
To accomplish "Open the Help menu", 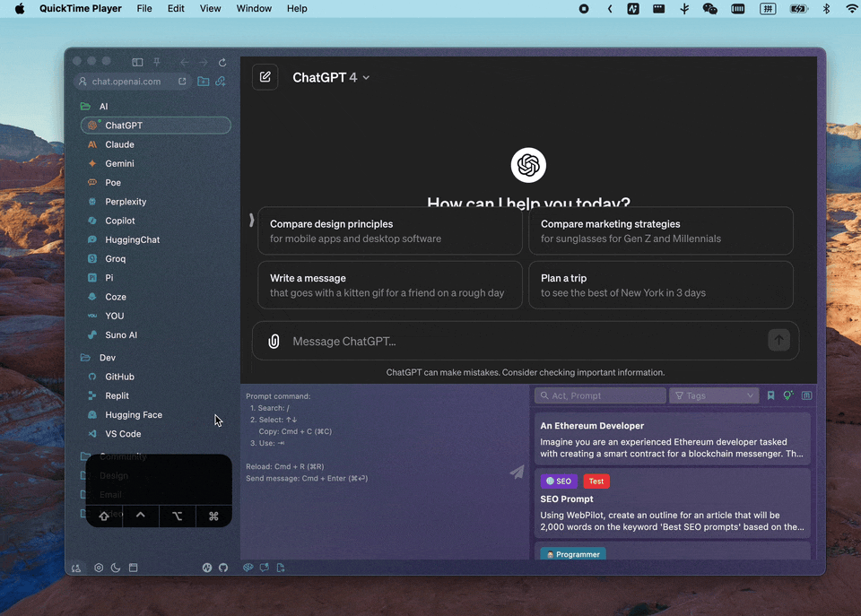I will tap(297, 8).
